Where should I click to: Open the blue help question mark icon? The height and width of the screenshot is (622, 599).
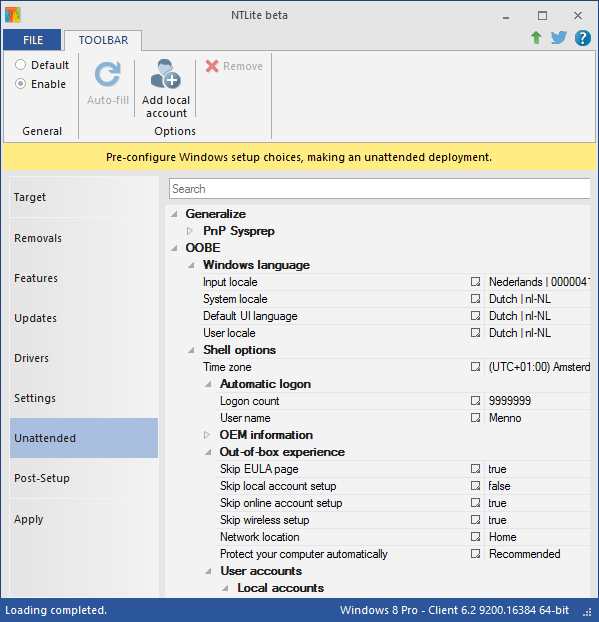tap(582, 38)
